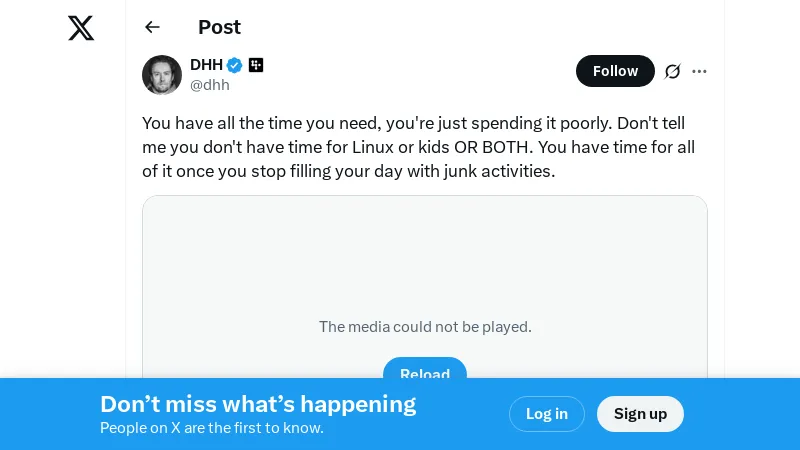Click "Don't miss what's happening" banner headline
The width and height of the screenshot is (800, 450).
click(258, 404)
